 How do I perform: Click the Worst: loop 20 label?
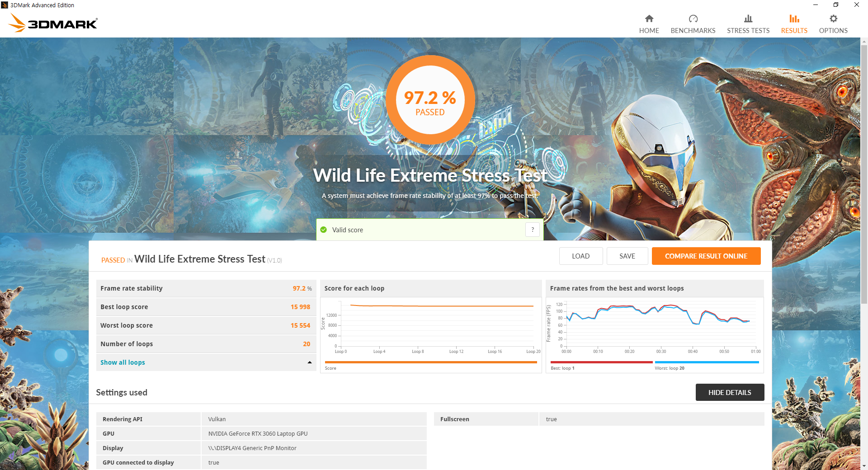[x=670, y=368]
